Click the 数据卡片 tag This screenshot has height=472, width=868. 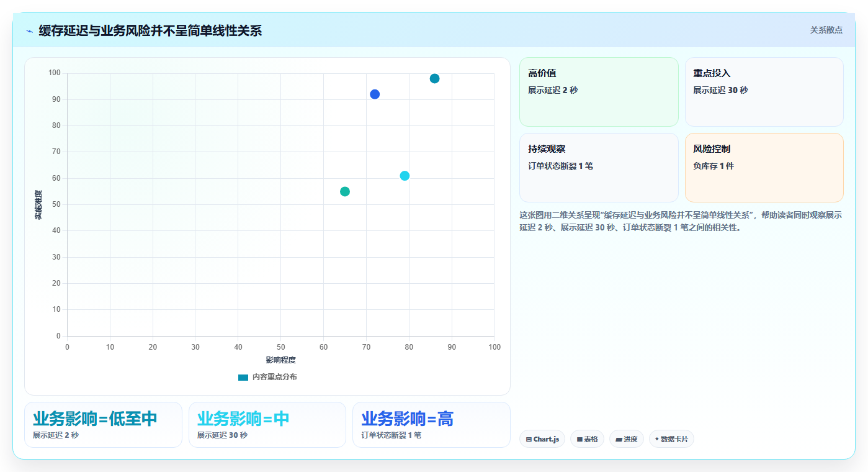pyautogui.click(x=671, y=439)
